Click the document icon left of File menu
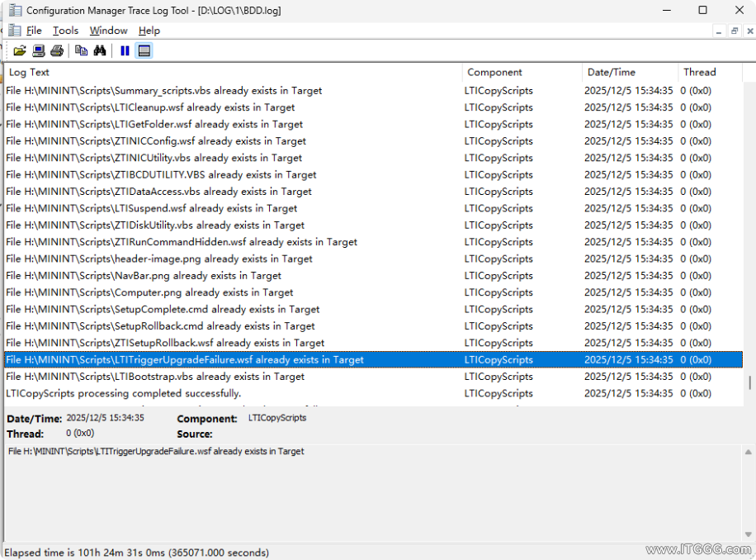 [14, 31]
